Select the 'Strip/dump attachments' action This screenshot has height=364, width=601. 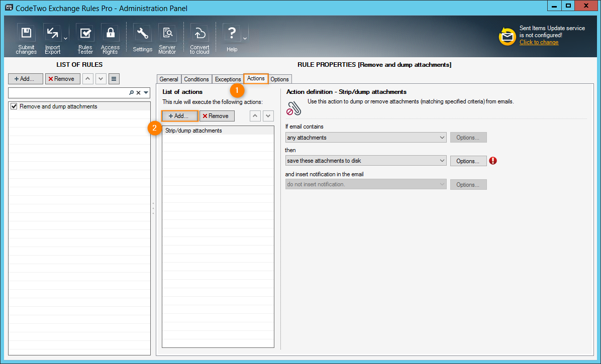pyautogui.click(x=218, y=131)
